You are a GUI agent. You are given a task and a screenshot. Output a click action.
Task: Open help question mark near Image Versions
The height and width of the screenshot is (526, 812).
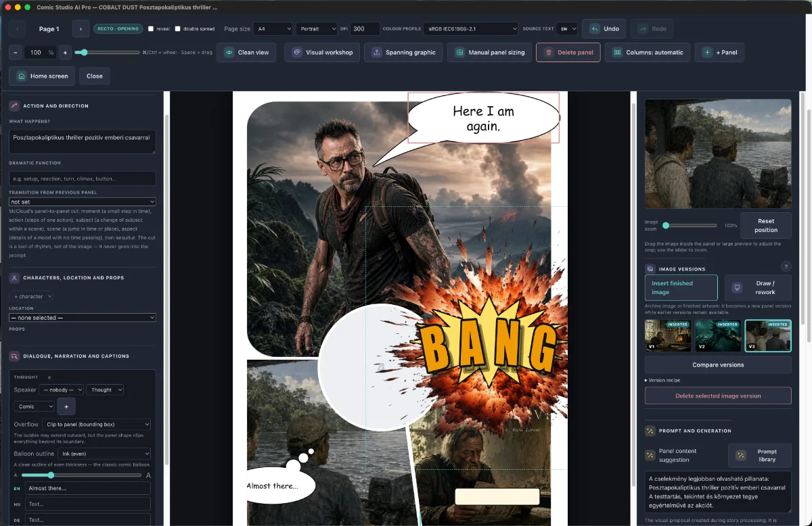786,266
